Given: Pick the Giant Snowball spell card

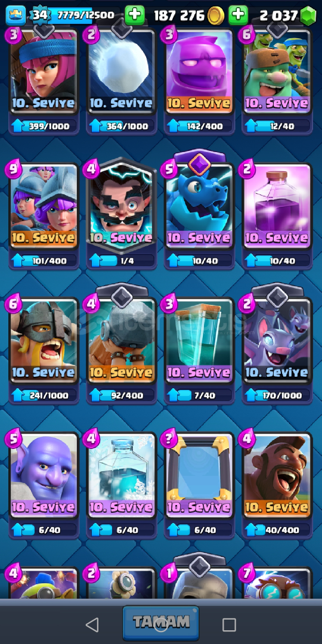Looking at the screenshot, I should (x=122, y=70).
